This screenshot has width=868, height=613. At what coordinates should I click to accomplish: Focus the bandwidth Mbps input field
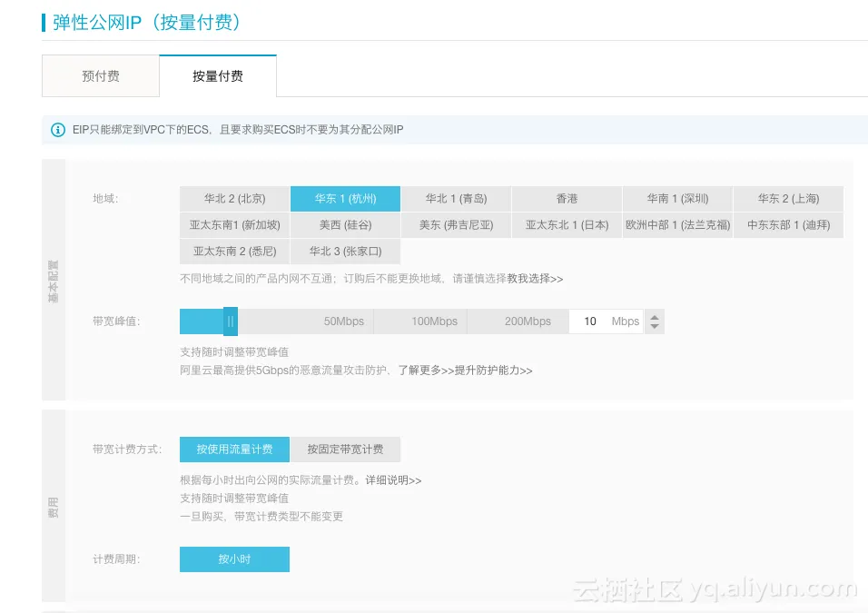607,321
